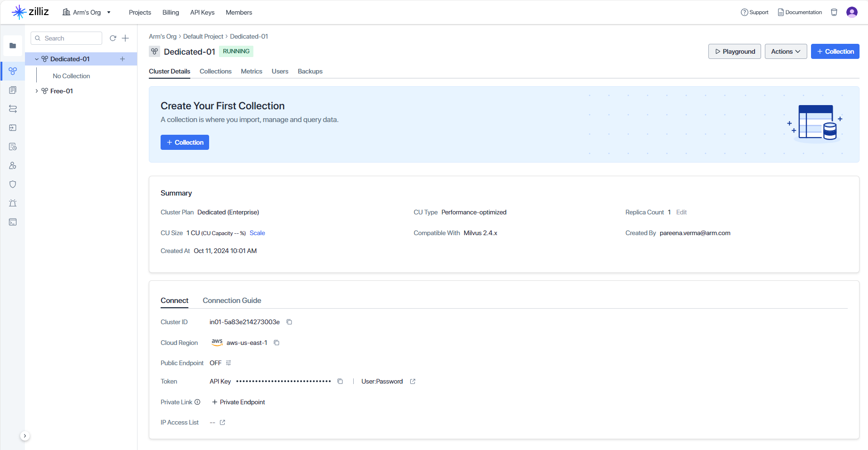Viewport: 868px width, 450px height.
Task: Open Members in the top navigation
Action: (x=239, y=12)
